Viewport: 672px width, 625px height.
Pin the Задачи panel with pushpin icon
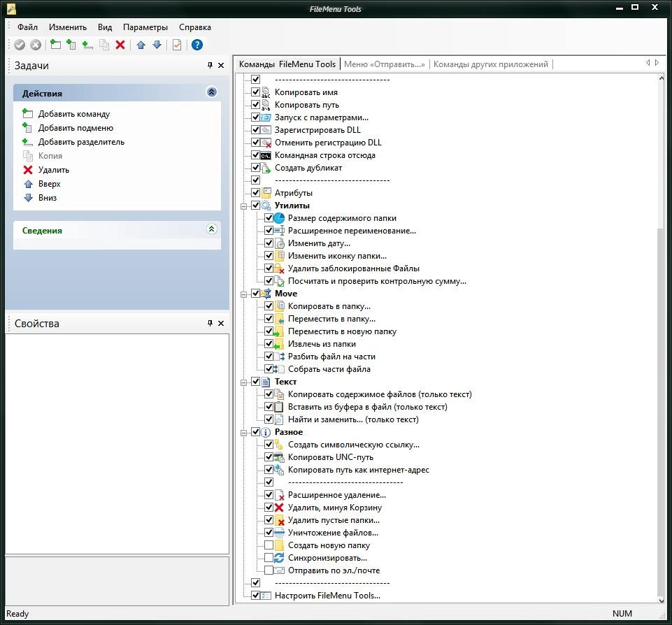[210, 65]
